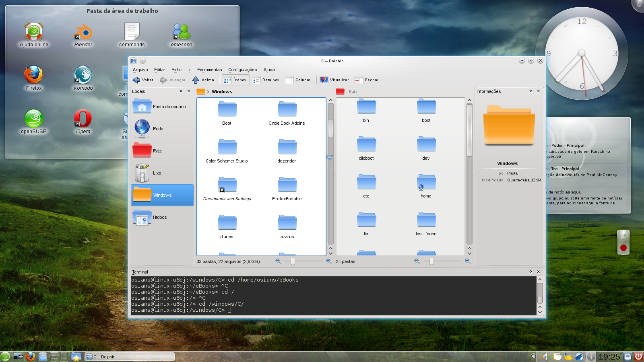Open the Editar menu
This screenshot has height=362, width=644.
(159, 70)
